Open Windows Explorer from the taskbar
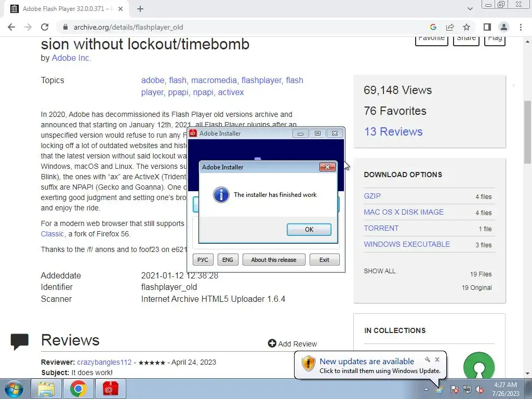Screen dimensions: 532x399 pyautogui.click(x=46, y=389)
